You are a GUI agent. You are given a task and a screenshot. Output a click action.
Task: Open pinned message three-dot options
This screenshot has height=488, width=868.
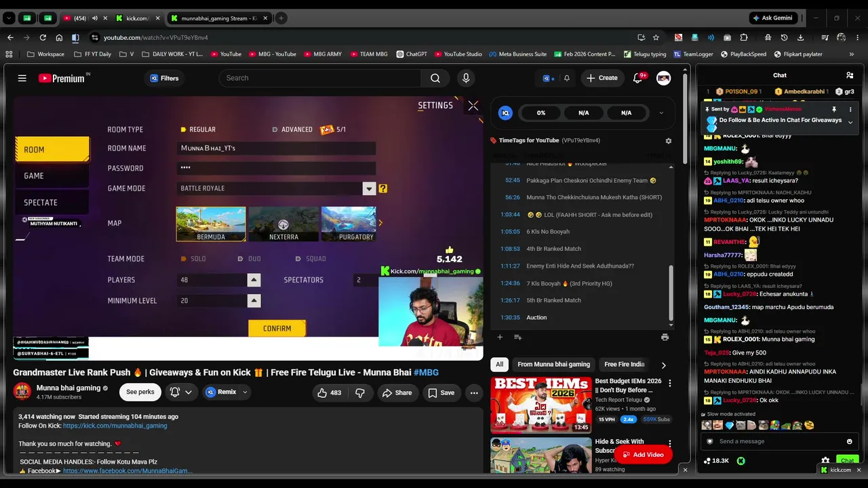pyautogui.click(x=850, y=109)
